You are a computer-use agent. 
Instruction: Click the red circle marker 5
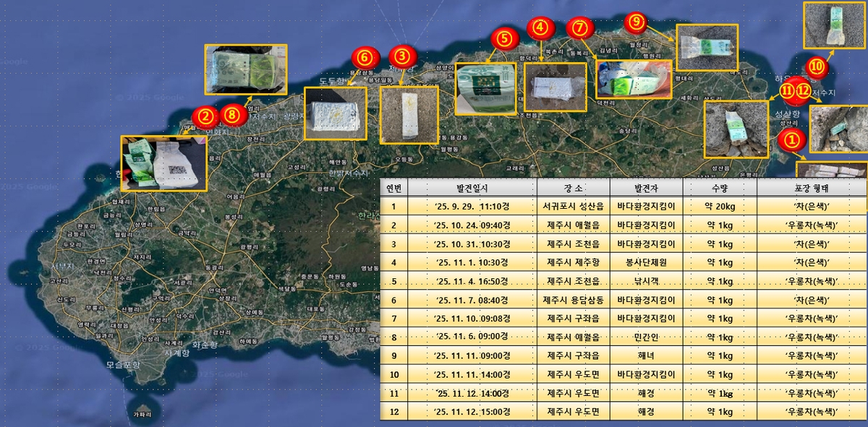tap(503, 38)
